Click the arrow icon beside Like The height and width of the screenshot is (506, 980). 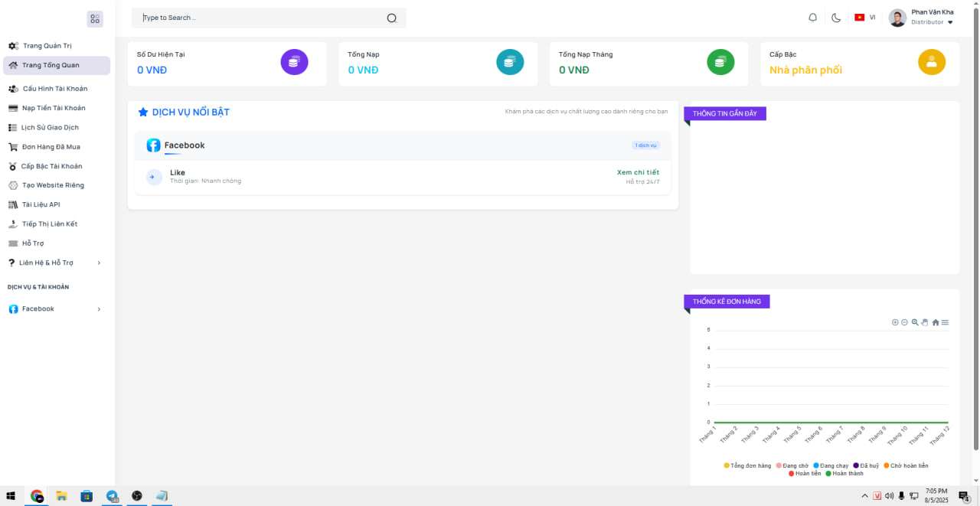point(154,177)
